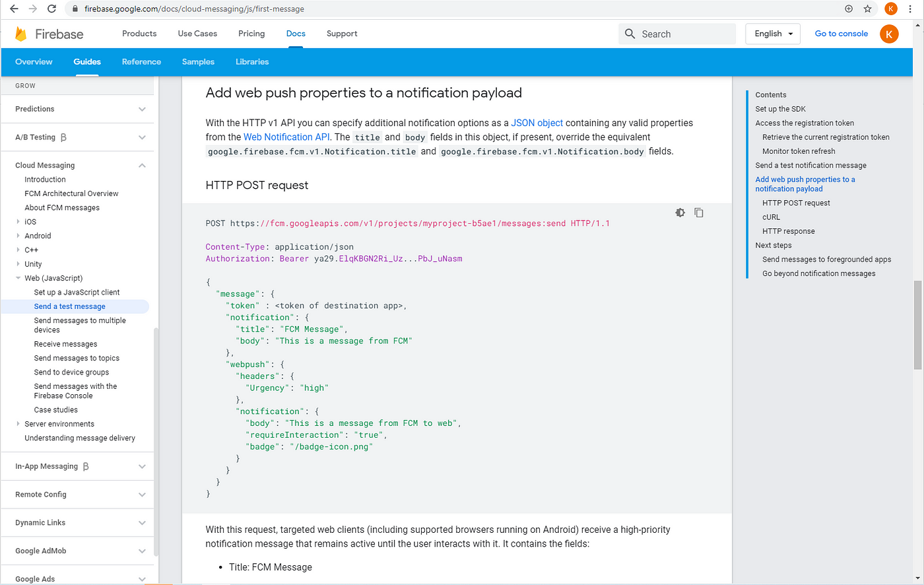Click the padlock site info icon

(75, 9)
